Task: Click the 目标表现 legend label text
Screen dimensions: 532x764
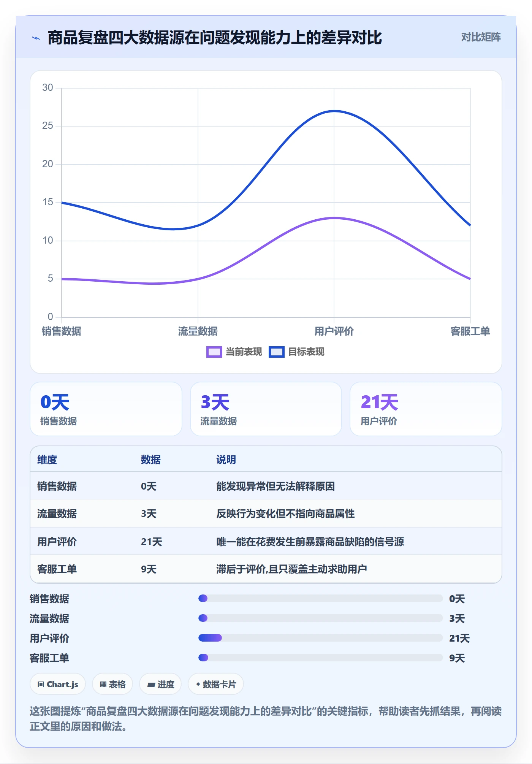Action: 306,352
